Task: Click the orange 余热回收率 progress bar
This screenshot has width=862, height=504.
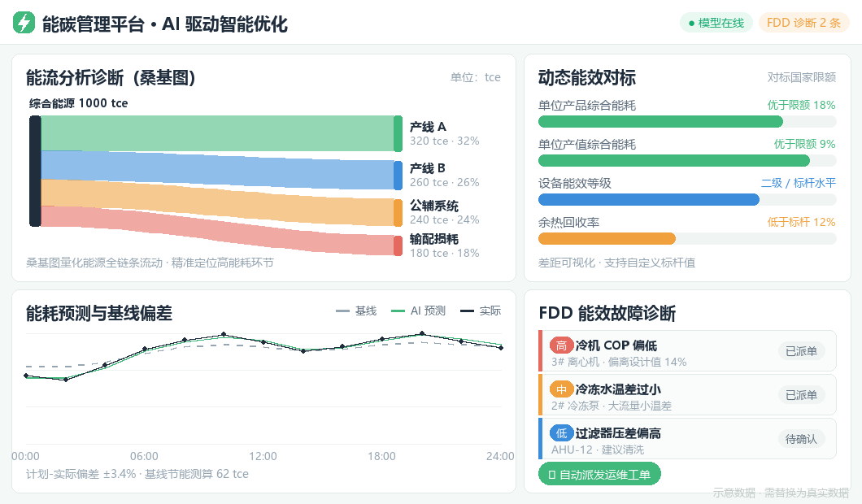Action: pyautogui.click(x=687, y=238)
